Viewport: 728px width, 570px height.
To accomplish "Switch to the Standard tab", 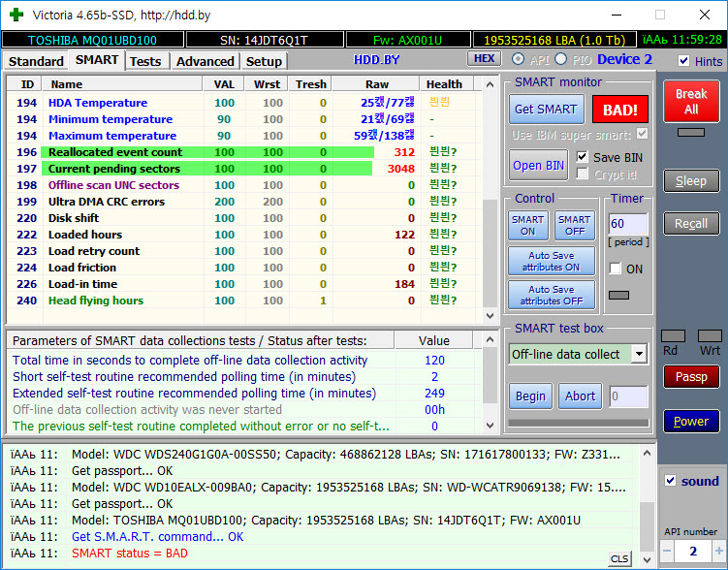I will pyautogui.click(x=36, y=61).
